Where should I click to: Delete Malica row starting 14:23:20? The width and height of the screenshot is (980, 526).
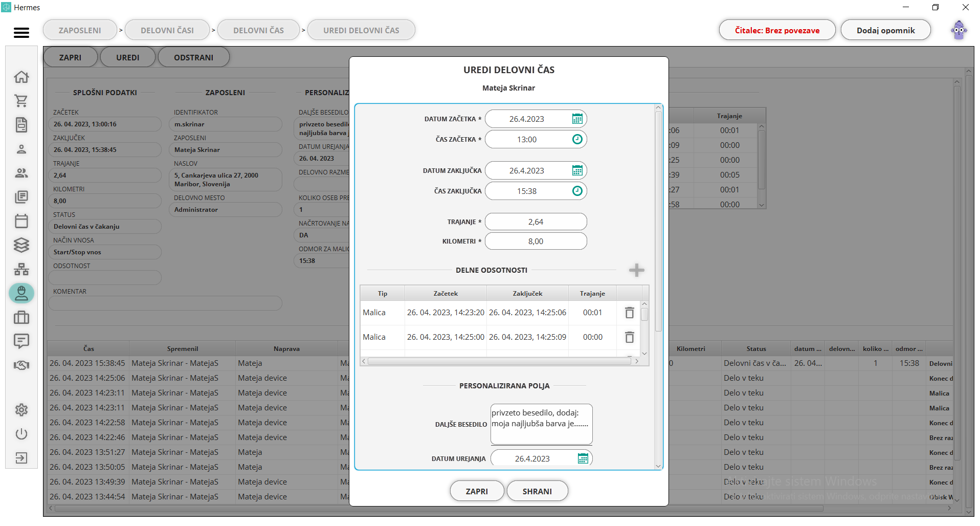click(630, 313)
